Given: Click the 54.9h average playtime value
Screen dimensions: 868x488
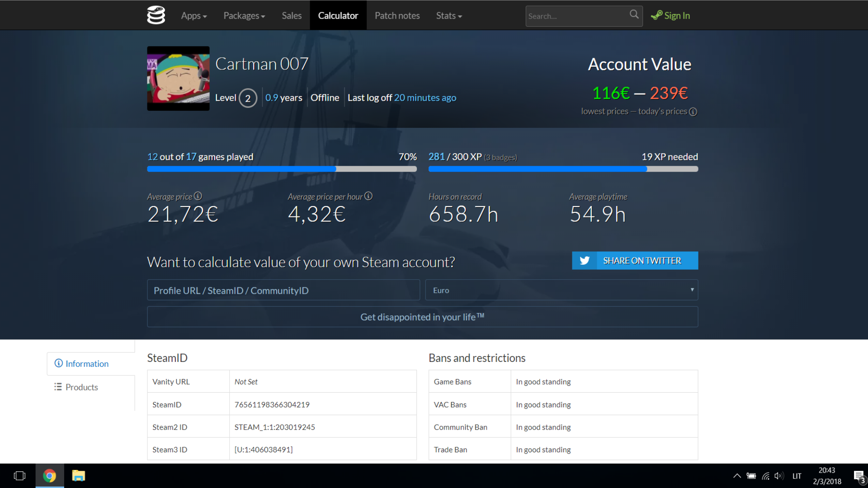Looking at the screenshot, I should [598, 214].
